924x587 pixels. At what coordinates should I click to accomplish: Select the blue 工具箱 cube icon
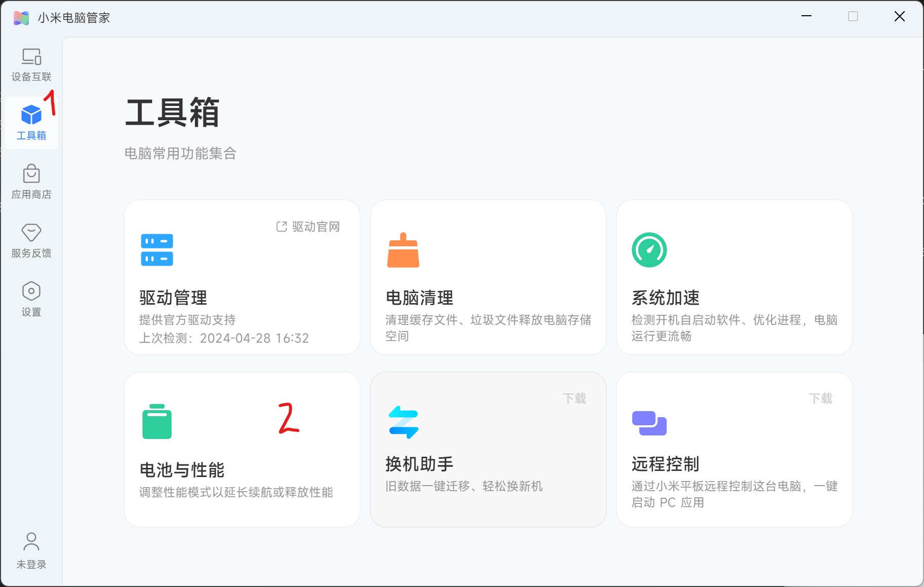pyautogui.click(x=31, y=115)
